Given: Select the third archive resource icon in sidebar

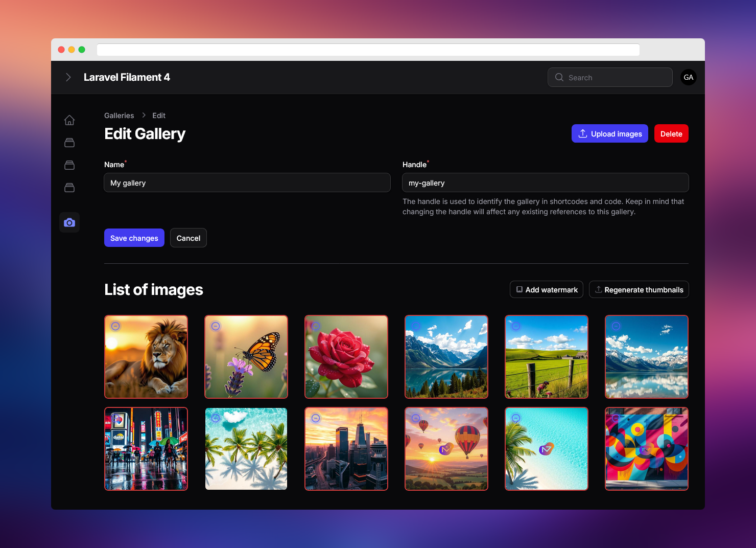Looking at the screenshot, I should click(69, 187).
